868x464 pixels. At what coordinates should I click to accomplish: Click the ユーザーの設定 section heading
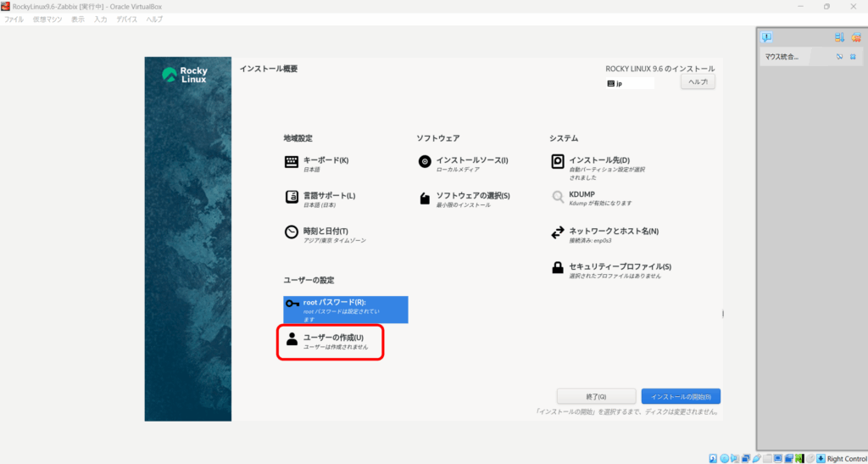[309, 280]
